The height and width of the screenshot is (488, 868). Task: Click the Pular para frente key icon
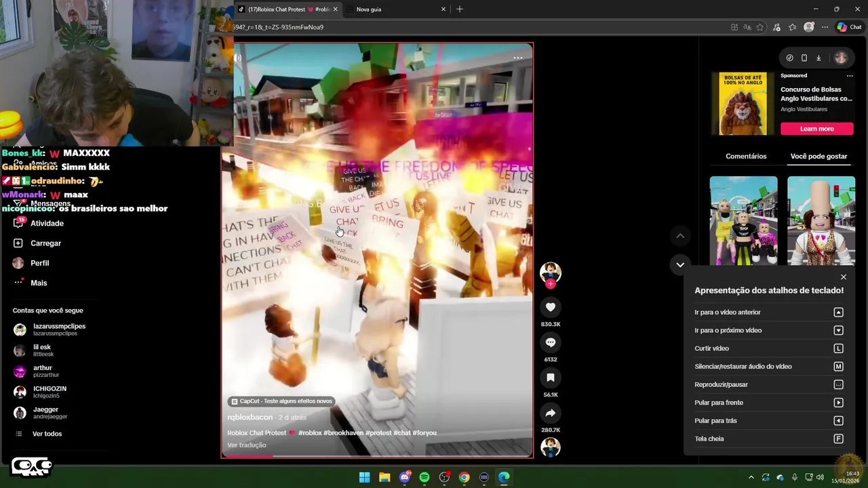tap(838, 403)
